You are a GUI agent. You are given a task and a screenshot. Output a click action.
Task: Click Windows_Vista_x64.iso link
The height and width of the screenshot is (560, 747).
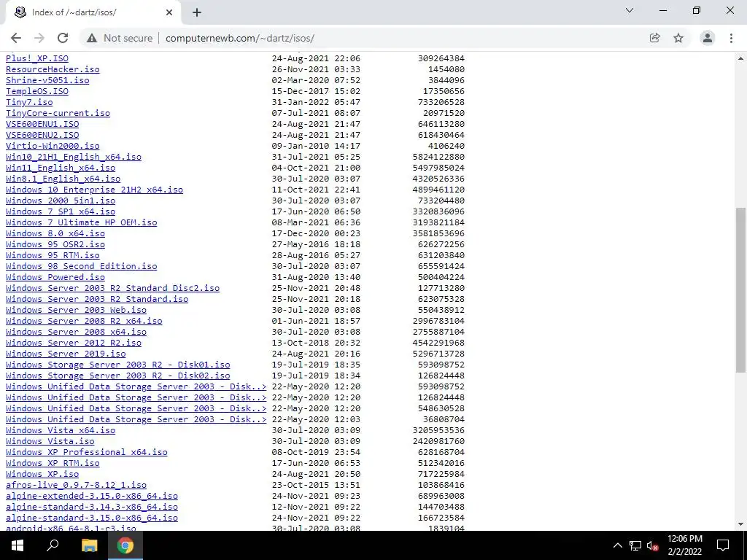point(61,430)
